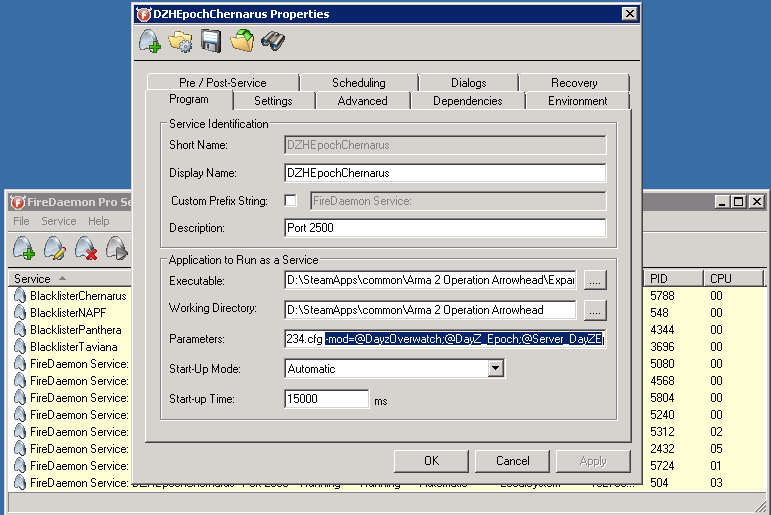Viewport: 771px width, 515px height.
Task: Open the Start-Up Mode dropdown
Action: tap(496, 368)
